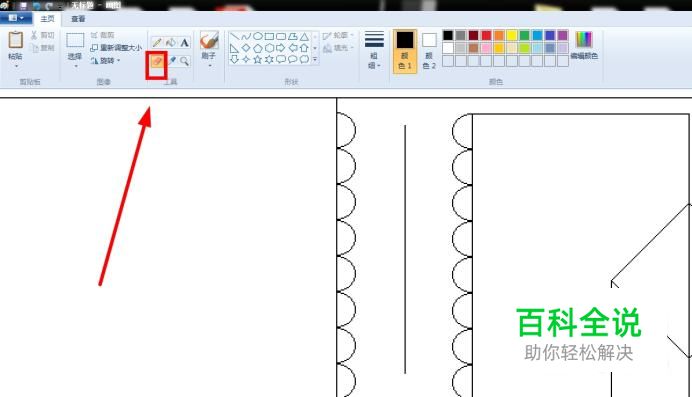Screen dimensions: 692x397
Task: Activate Color 1 (颜色 1) foreground
Action: pos(405,51)
